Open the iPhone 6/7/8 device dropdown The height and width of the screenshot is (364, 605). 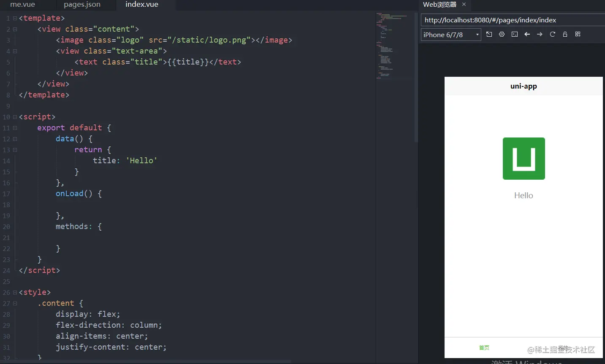[451, 35]
